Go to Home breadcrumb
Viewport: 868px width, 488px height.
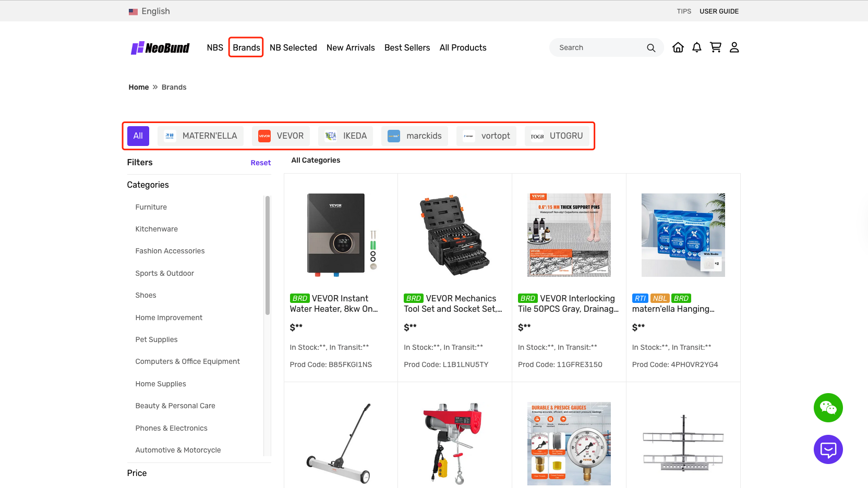coord(139,87)
